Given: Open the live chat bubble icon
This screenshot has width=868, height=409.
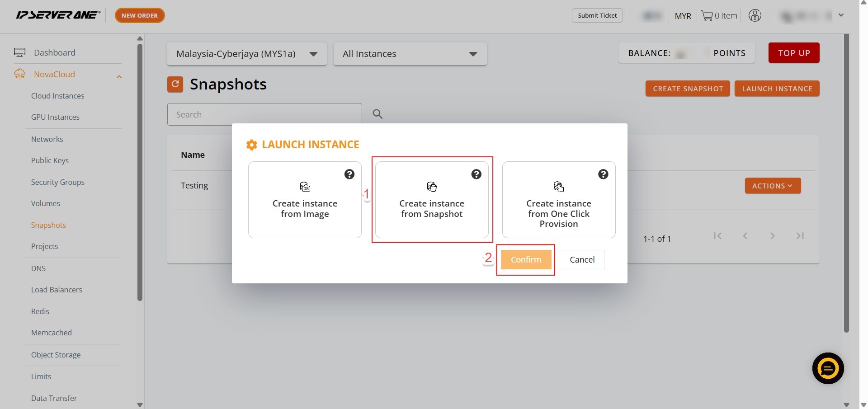Looking at the screenshot, I should (x=828, y=368).
